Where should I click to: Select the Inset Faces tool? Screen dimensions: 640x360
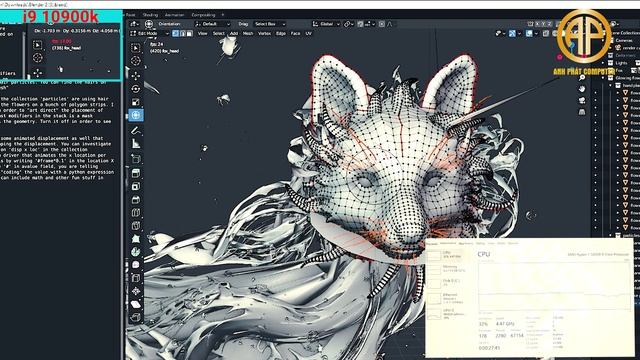[x=136, y=186]
